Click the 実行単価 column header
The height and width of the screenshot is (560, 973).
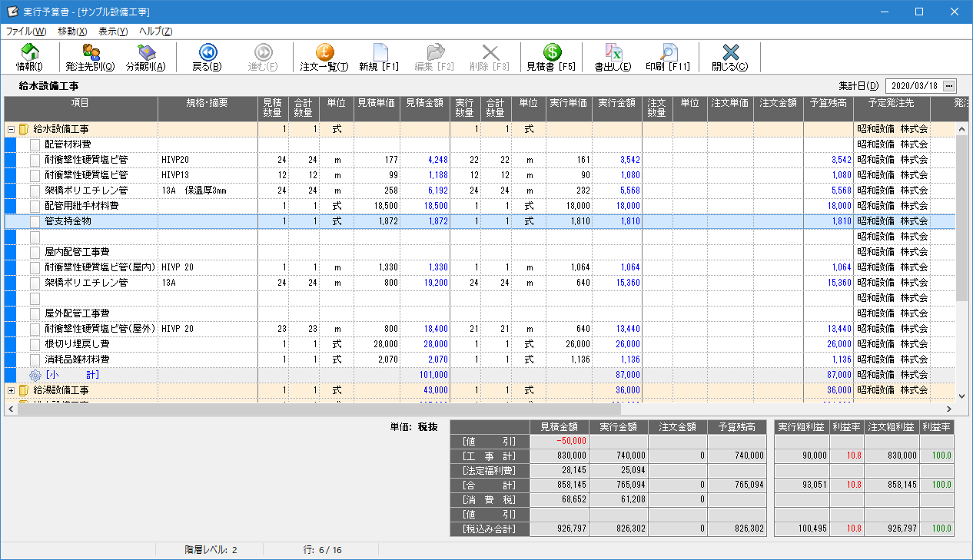569,108
